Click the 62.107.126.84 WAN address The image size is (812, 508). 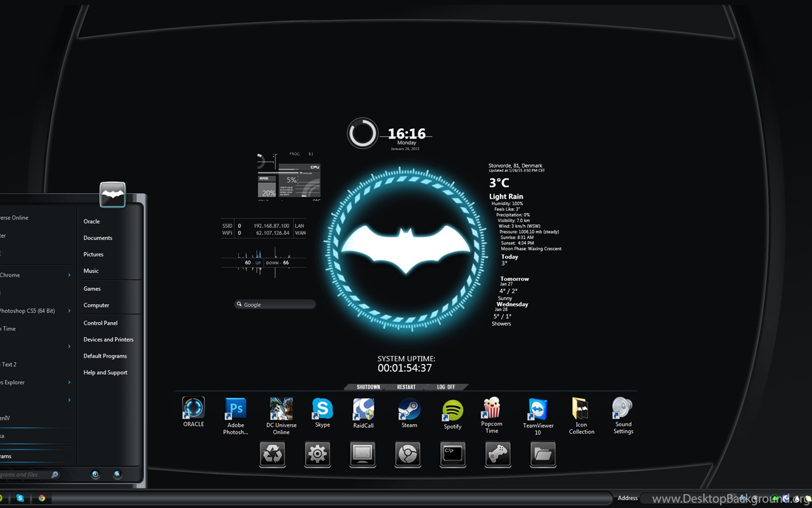pyautogui.click(x=273, y=233)
